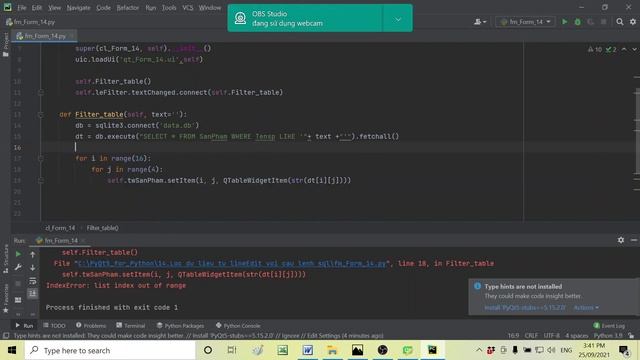Jump up the stack trace arrow

[33, 254]
